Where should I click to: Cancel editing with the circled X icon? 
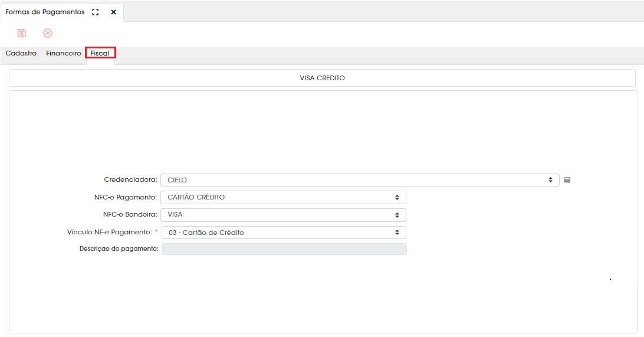(x=48, y=33)
